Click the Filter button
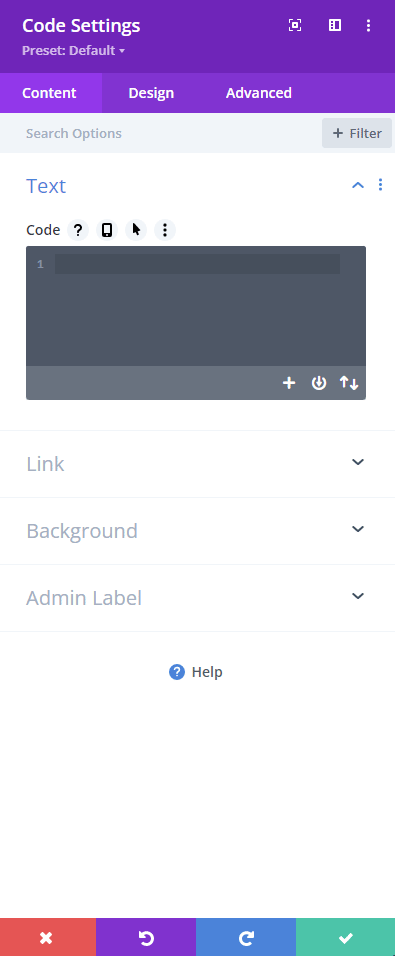Screen dimensions: 395x956 pyautogui.click(x=357, y=133)
